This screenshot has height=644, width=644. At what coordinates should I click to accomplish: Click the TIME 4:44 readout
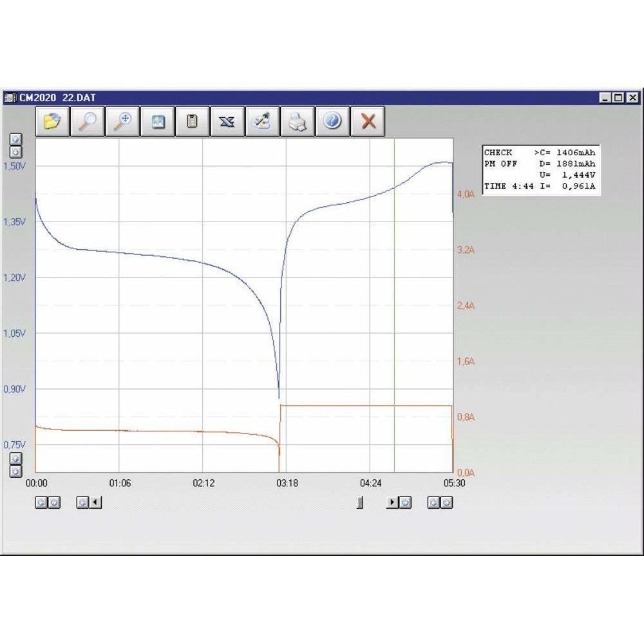coord(509,186)
